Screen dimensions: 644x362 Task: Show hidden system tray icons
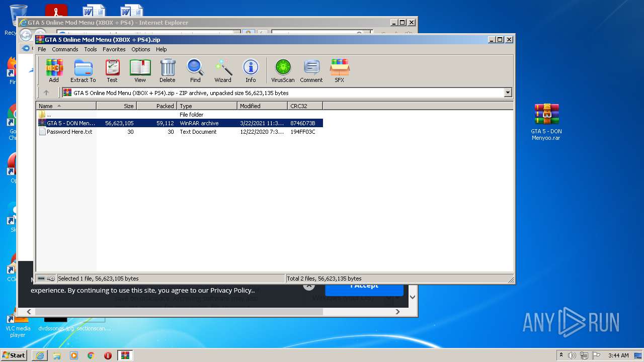(x=561, y=355)
